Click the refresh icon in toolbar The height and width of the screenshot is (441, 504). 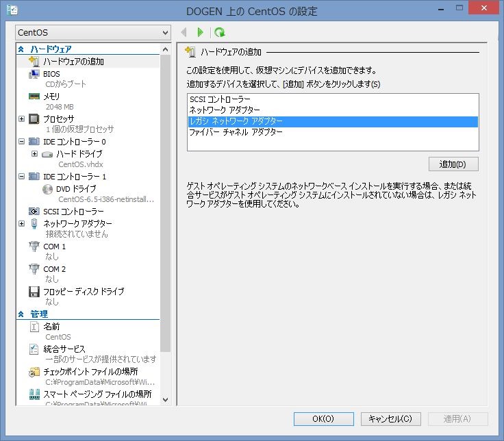(x=219, y=32)
